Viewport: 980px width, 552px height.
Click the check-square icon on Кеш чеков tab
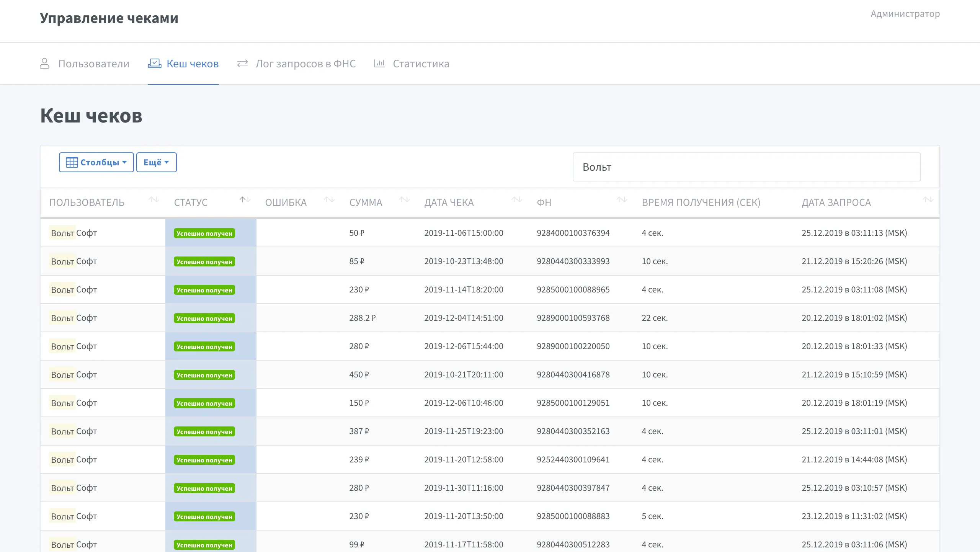click(154, 63)
